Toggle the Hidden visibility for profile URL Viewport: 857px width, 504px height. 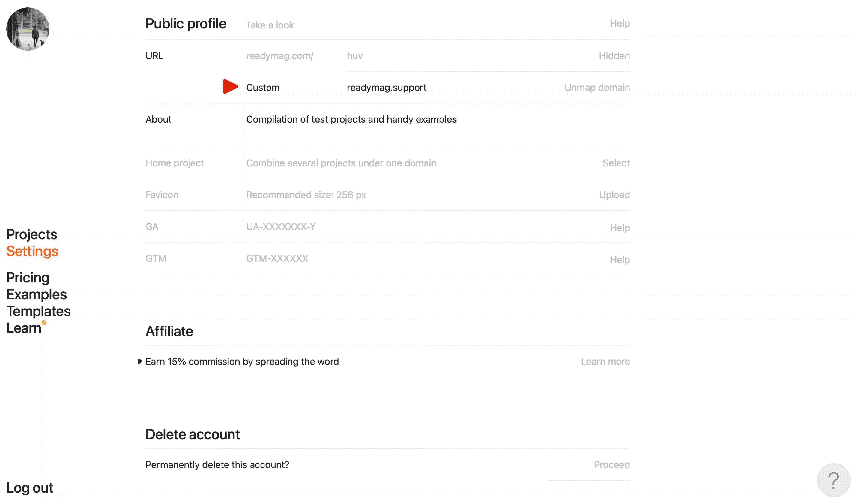click(614, 56)
